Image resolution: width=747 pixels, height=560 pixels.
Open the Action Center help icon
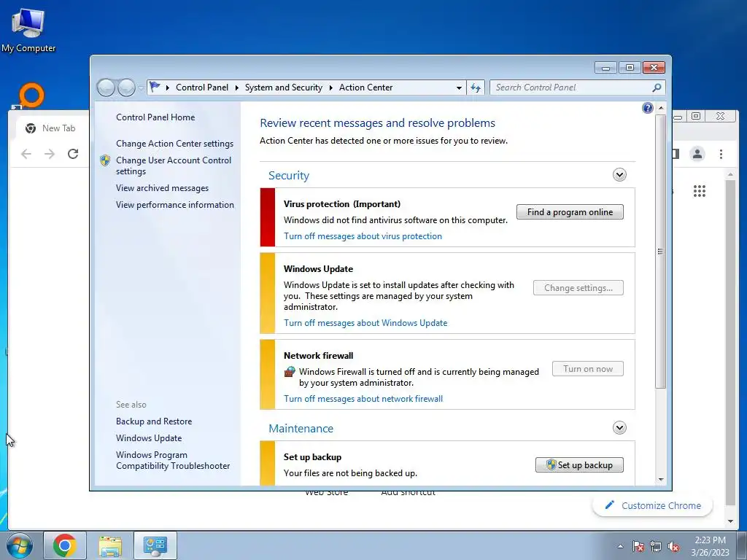click(x=648, y=108)
